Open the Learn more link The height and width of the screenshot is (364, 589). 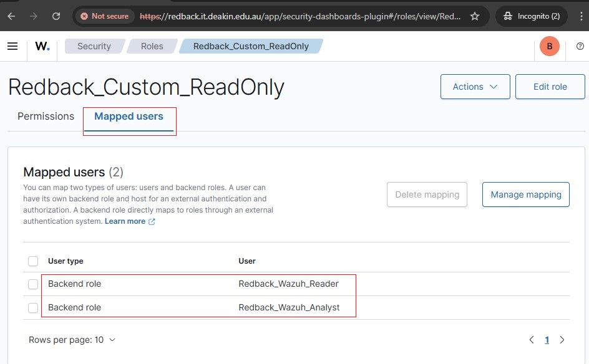click(125, 221)
